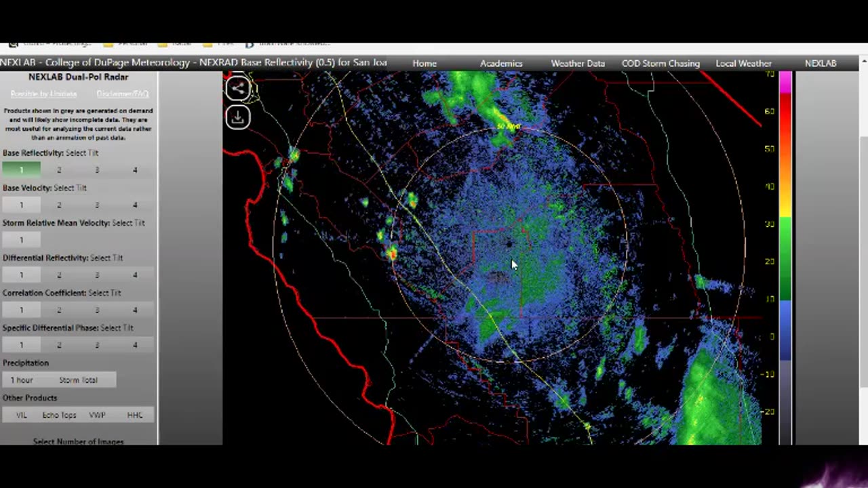Select Base Velocity tilt 4
Screen dimensions: 868x488
135,205
